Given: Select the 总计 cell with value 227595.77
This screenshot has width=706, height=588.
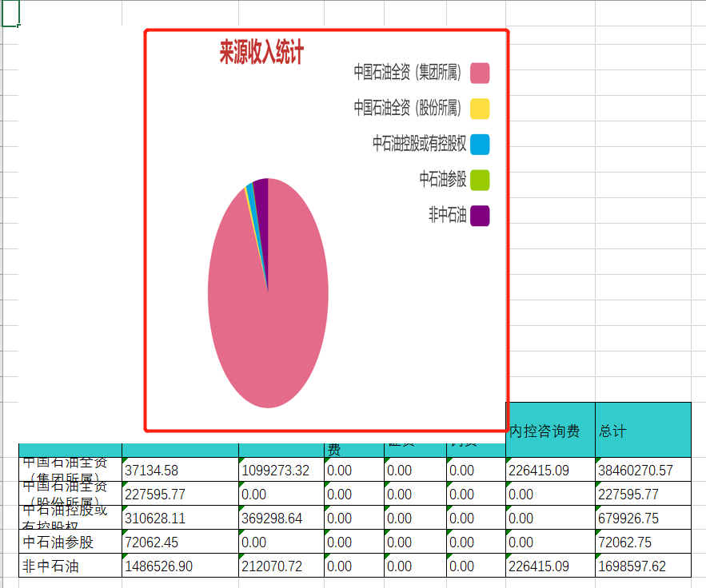Looking at the screenshot, I should [643, 494].
